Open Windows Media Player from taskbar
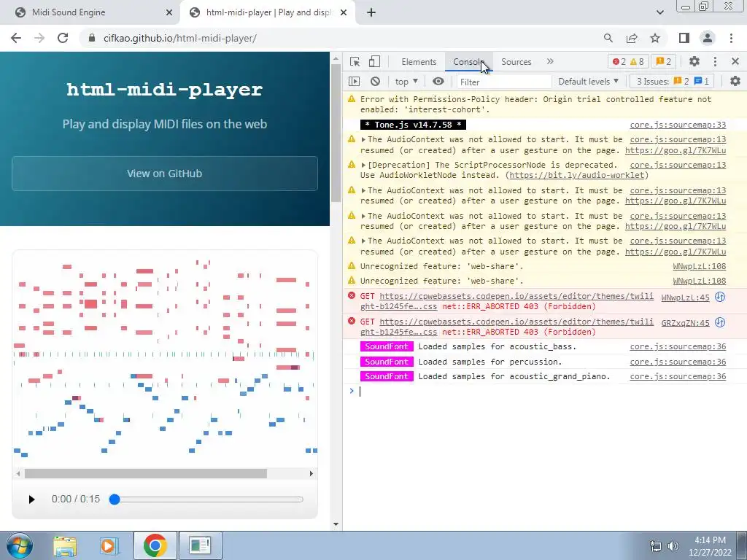Image resolution: width=747 pixels, height=560 pixels. pos(108,546)
